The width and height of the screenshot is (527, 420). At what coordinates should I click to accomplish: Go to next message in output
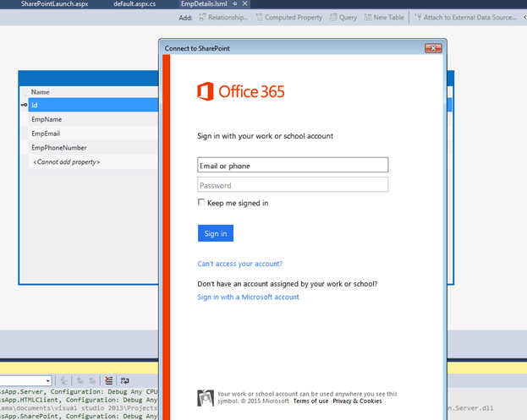click(92, 381)
